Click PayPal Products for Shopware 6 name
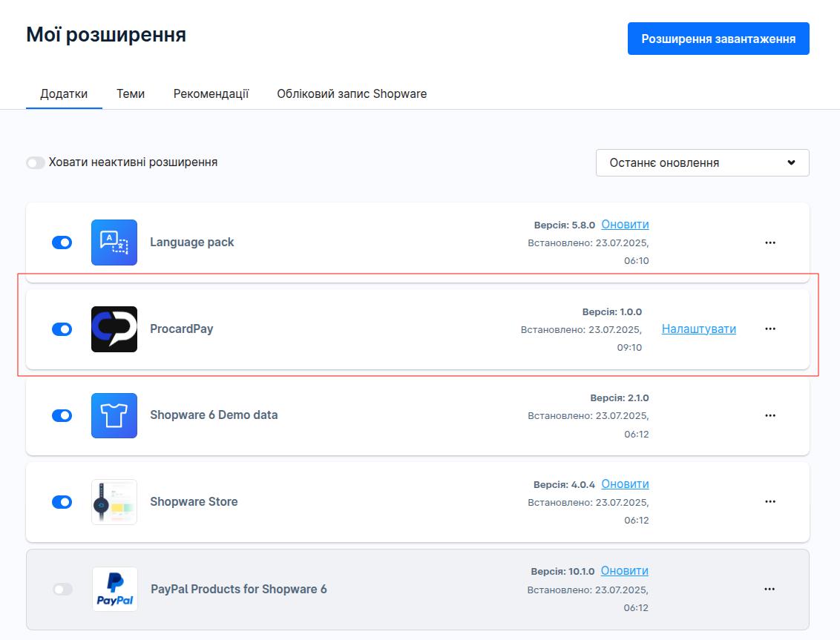This screenshot has width=840, height=640. 239,589
